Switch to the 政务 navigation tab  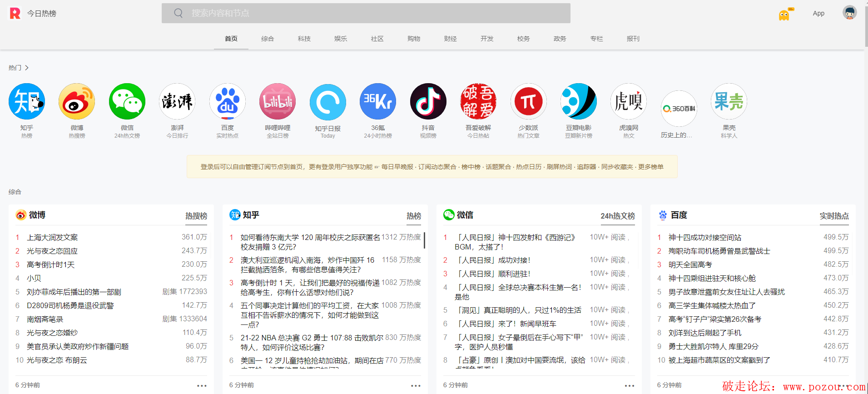(560, 39)
